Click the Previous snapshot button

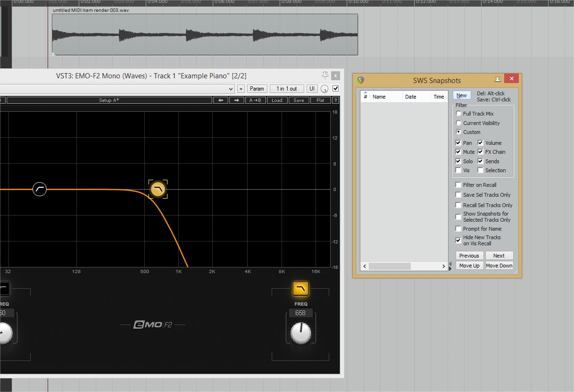pyautogui.click(x=469, y=256)
